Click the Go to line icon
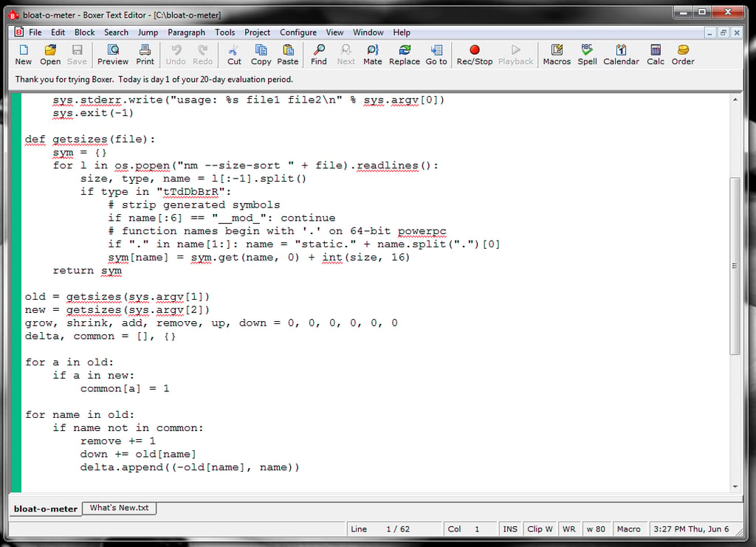The image size is (756, 547). point(436,55)
